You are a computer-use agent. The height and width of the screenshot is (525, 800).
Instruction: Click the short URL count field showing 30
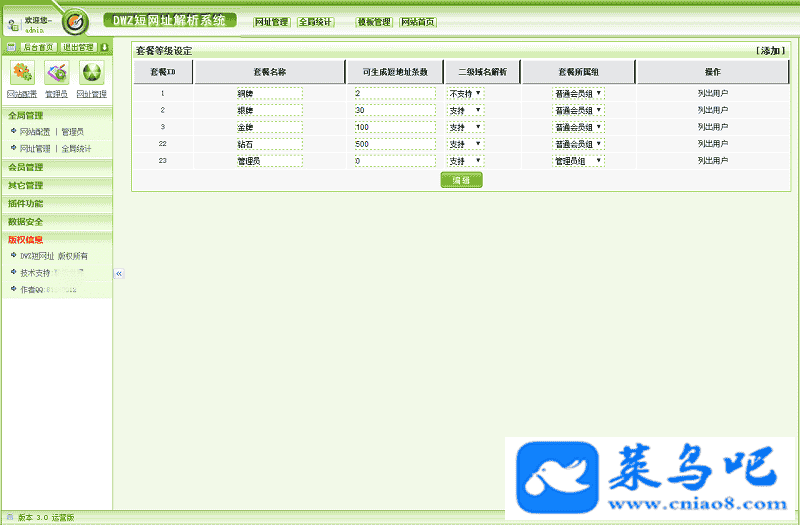click(395, 110)
